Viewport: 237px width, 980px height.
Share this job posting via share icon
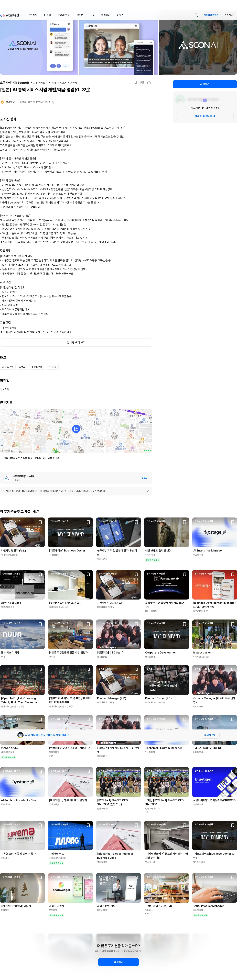pyautogui.click(x=149, y=83)
